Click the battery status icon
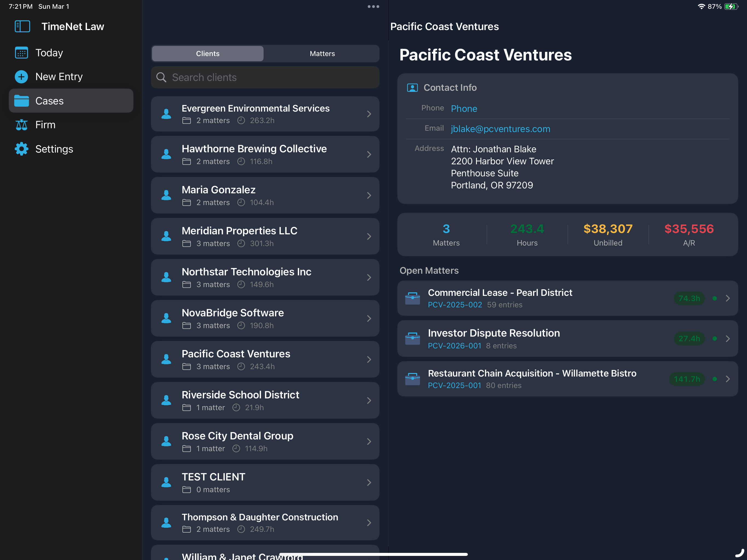Viewport: 747px width, 560px height. pyautogui.click(x=731, y=6)
